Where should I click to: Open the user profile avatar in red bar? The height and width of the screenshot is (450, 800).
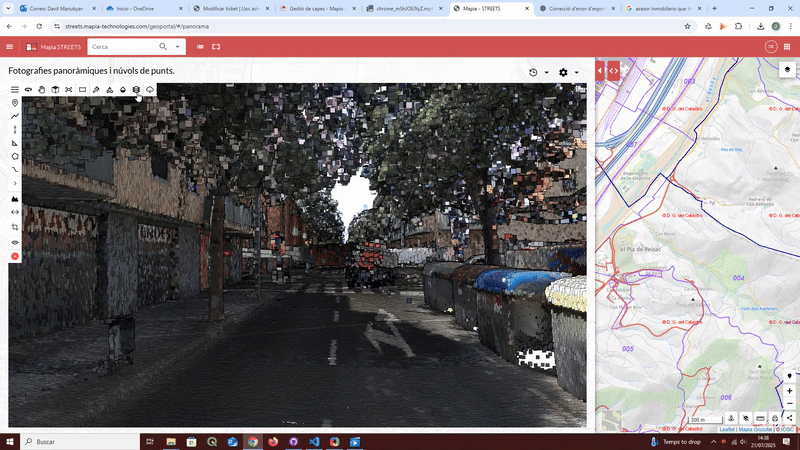pyautogui.click(x=771, y=46)
